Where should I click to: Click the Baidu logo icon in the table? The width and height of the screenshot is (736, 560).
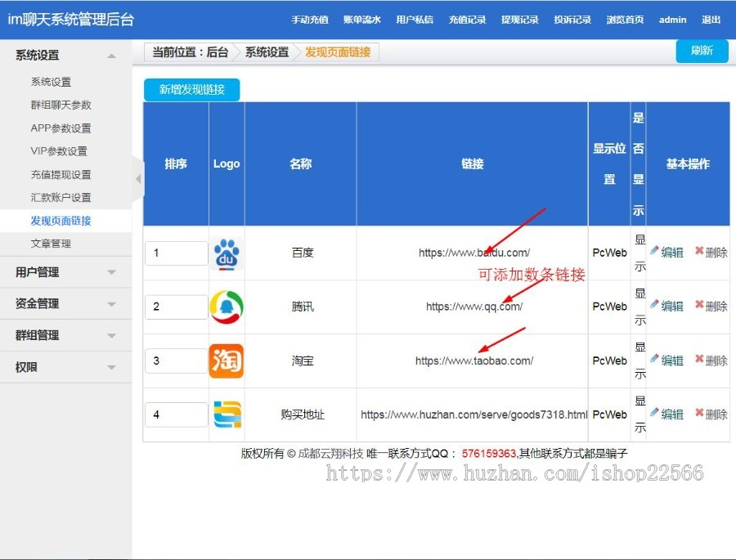click(x=227, y=253)
